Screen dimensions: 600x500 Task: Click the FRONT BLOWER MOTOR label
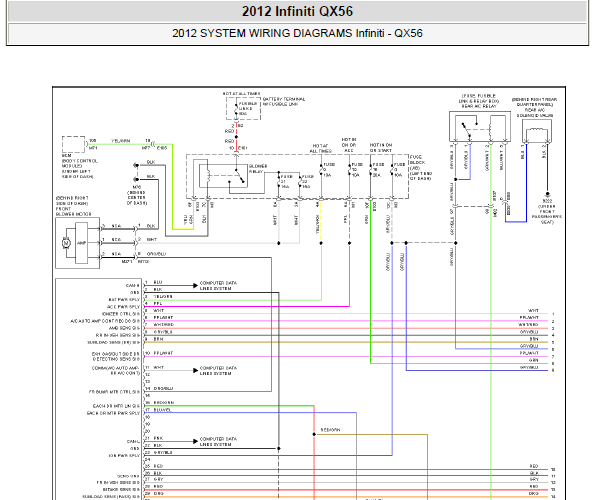73,206
